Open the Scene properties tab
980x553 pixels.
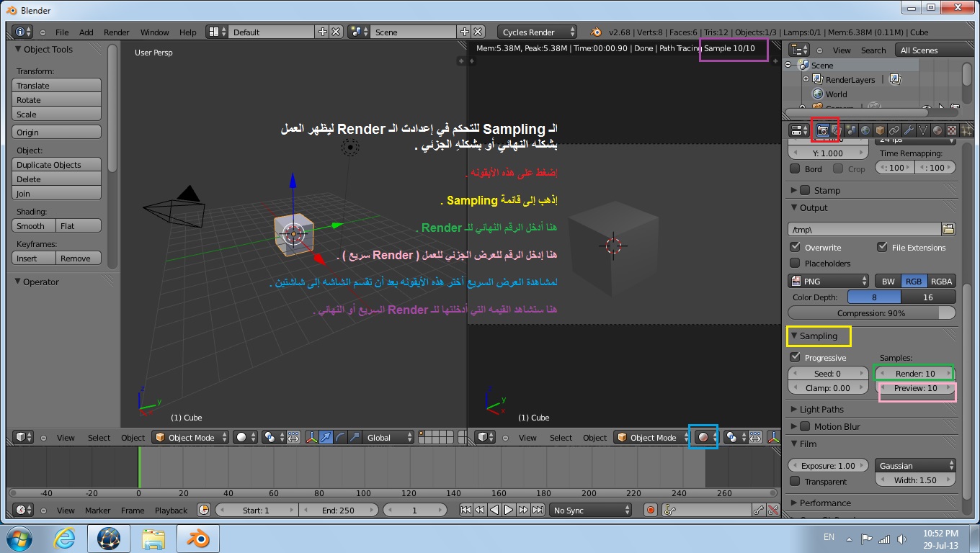[x=851, y=130]
